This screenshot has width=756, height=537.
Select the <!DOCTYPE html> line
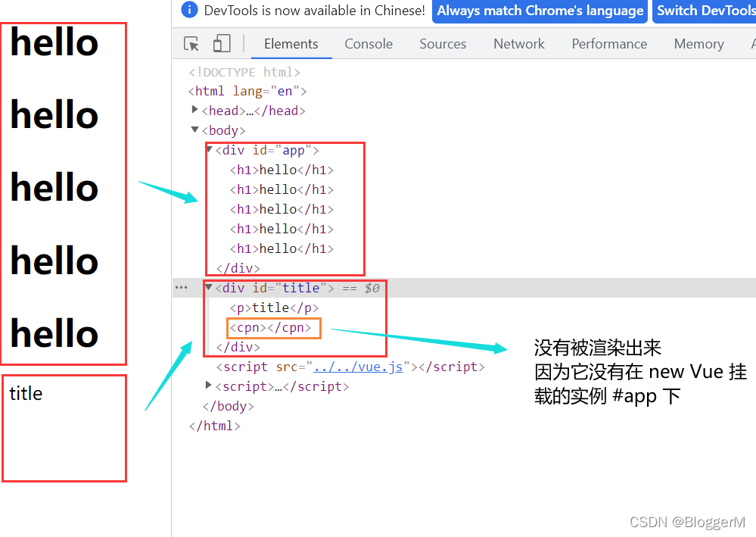pyautogui.click(x=244, y=73)
